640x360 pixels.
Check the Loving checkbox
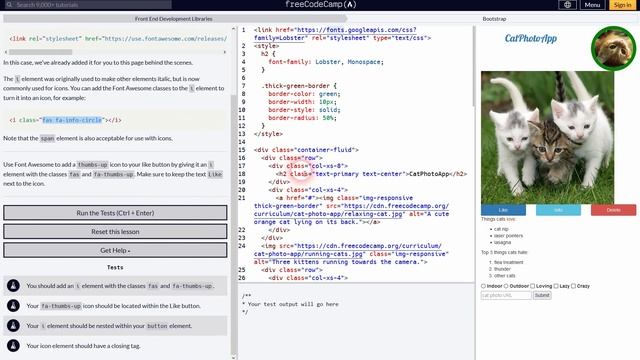coord(532,286)
